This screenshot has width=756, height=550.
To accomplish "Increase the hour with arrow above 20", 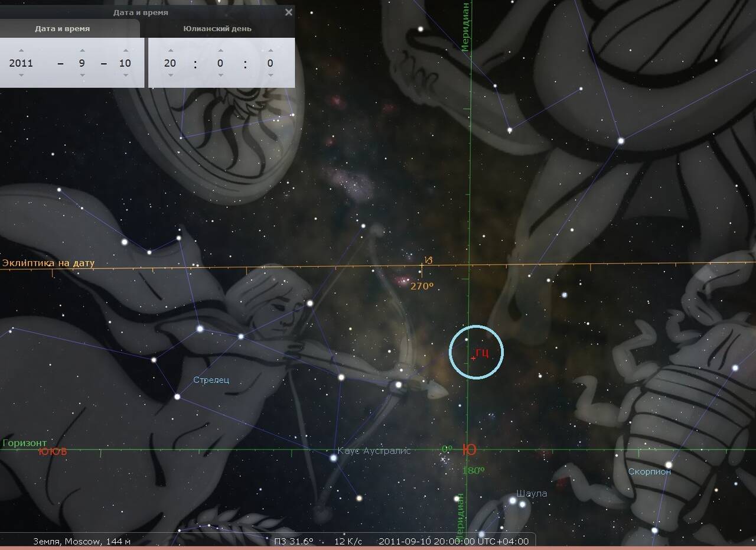I will point(170,50).
